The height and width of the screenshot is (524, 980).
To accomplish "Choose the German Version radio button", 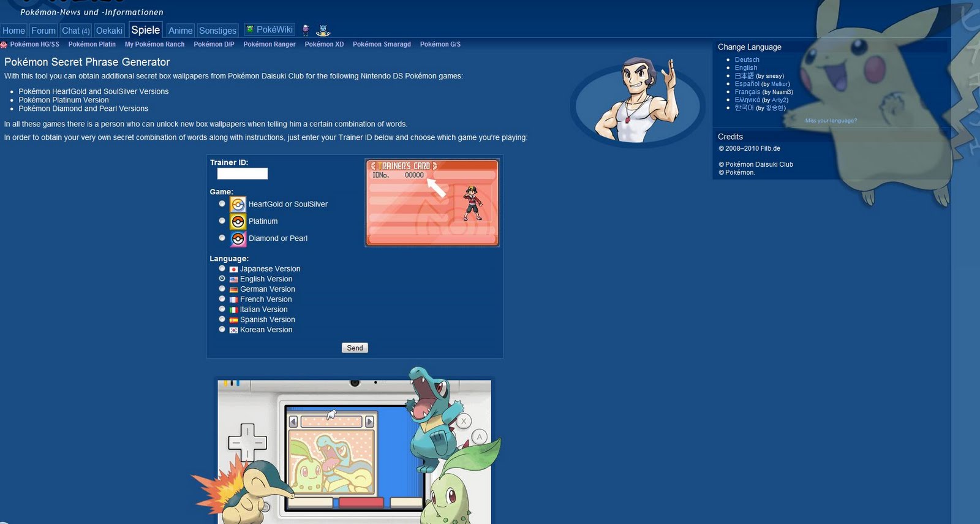I will pos(222,288).
